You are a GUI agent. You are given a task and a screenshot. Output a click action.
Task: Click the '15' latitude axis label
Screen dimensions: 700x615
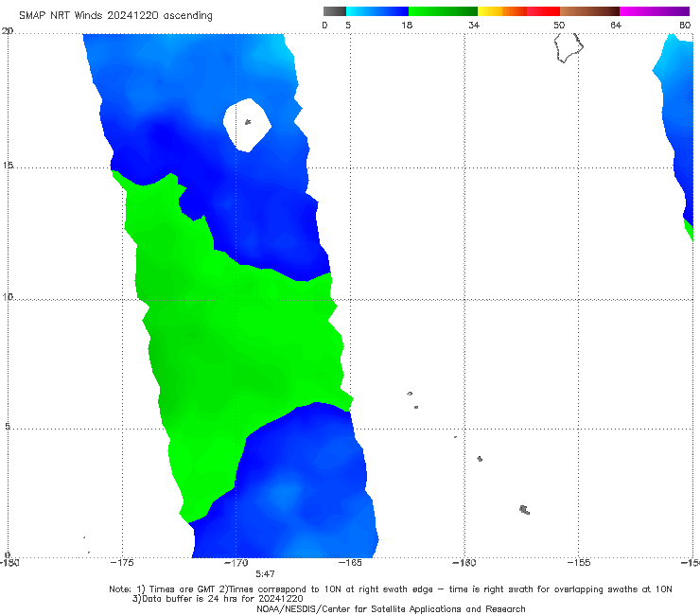tap(8, 166)
